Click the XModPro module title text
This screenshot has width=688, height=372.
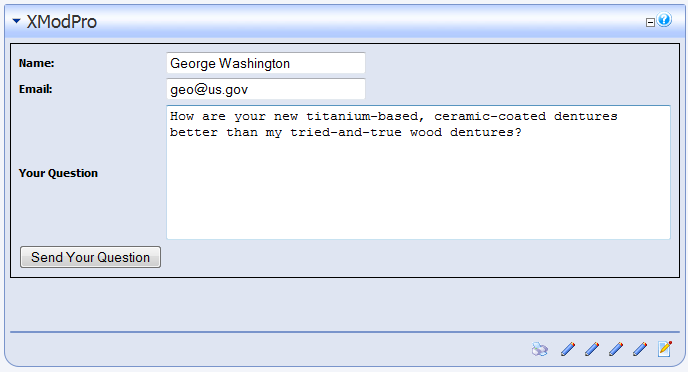pyautogui.click(x=61, y=21)
